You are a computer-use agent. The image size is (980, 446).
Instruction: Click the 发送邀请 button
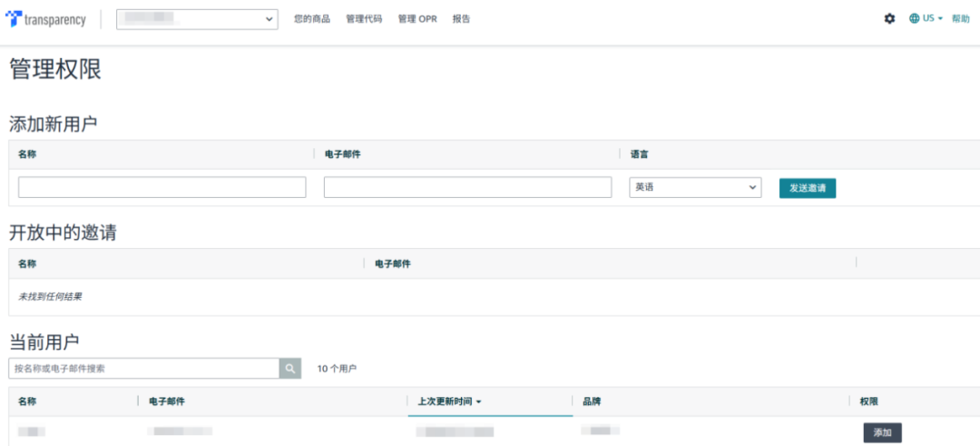click(808, 188)
